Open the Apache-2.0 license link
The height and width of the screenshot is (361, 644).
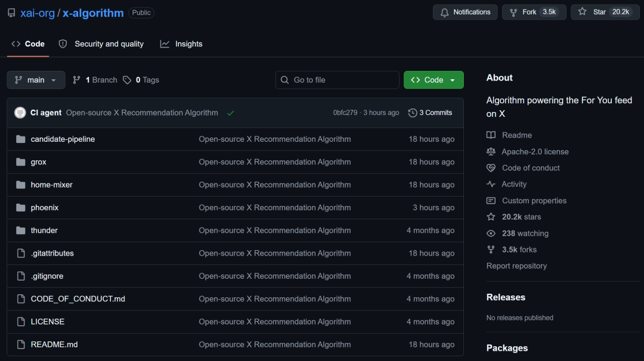pyautogui.click(x=535, y=151)
